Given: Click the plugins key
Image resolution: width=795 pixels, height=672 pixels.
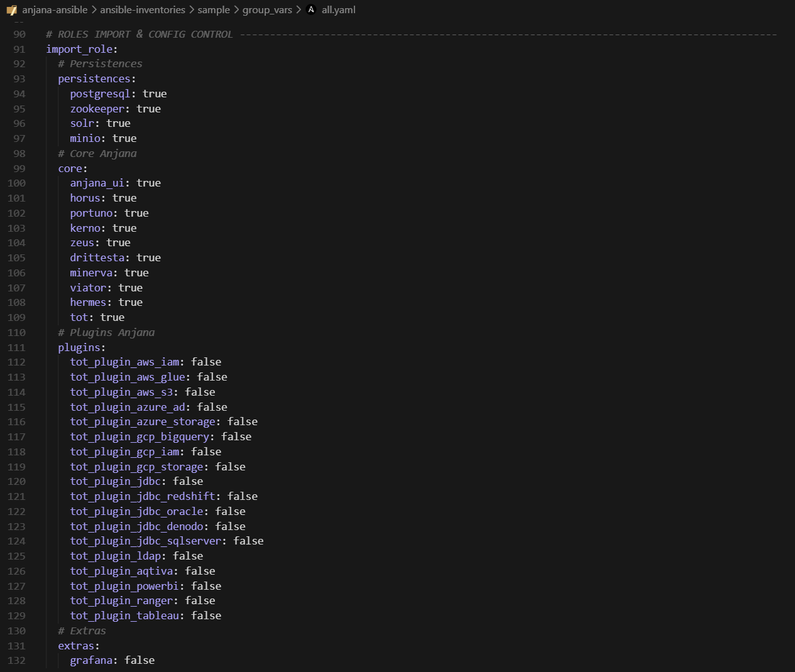Looking at the screenshot, I should click(x=79, y=347).
